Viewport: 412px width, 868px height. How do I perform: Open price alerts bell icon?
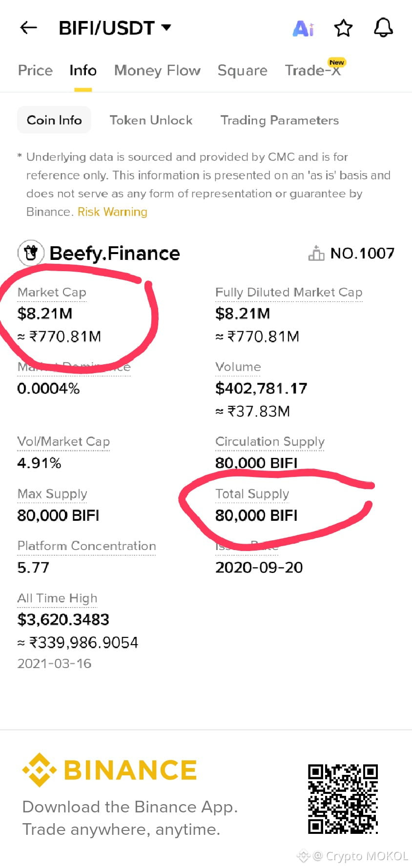pyautogui.click(x=383, y=28)
